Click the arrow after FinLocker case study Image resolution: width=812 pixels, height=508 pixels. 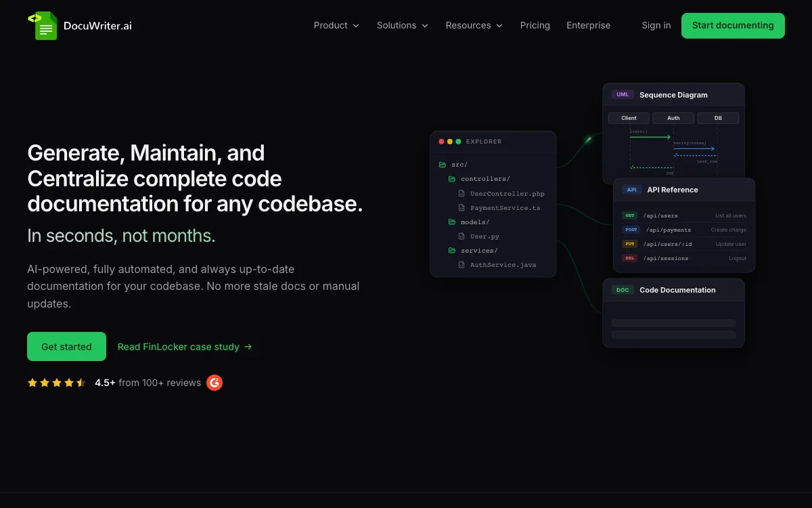click(248, 347)
